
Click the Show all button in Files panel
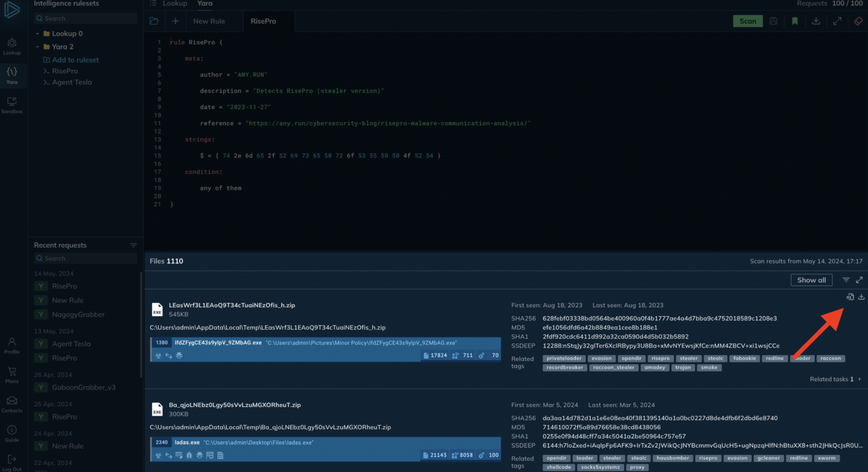click(x=811, y=279)
